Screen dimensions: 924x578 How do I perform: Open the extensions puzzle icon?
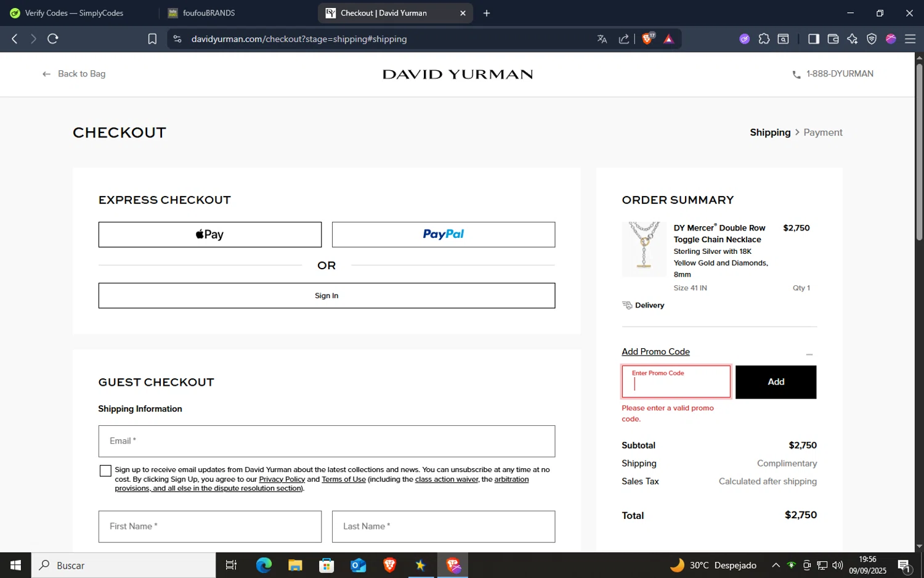click(x=764, y=39)
